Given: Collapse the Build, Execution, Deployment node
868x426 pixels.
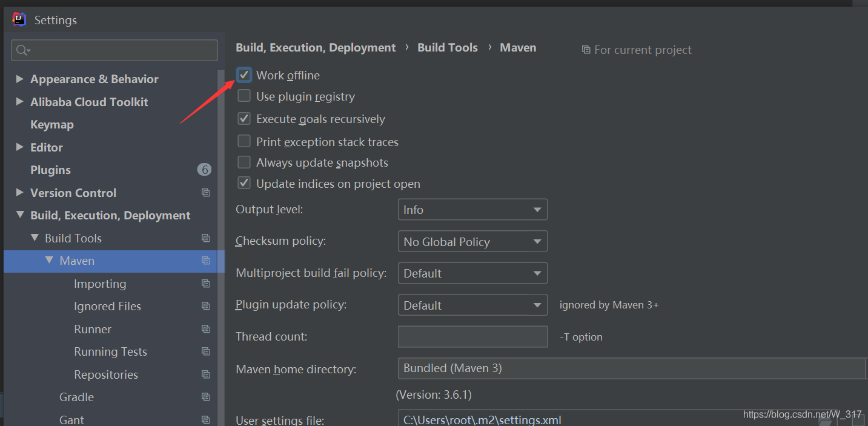Looking at the screenshot, I should tap(20, 215).
